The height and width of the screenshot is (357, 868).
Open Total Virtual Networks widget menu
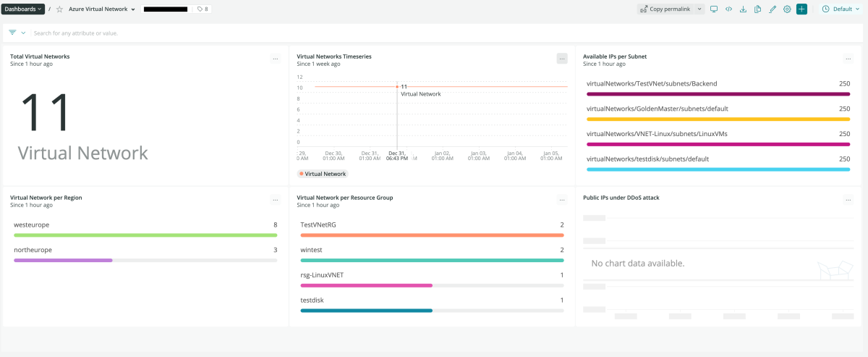click(275, 59)
